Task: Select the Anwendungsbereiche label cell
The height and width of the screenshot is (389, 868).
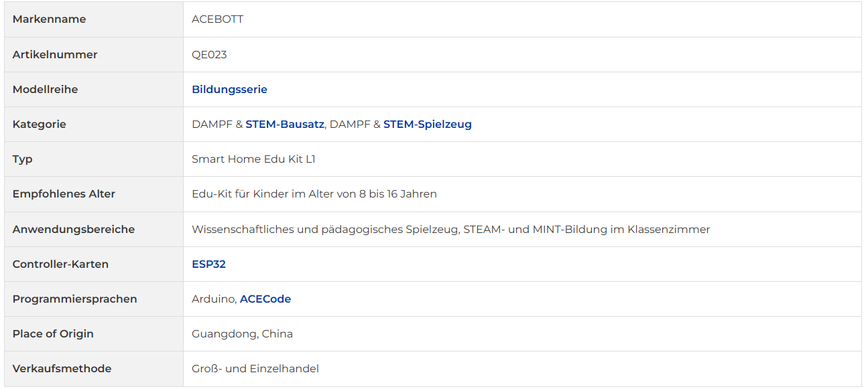Action: [94, 229]
